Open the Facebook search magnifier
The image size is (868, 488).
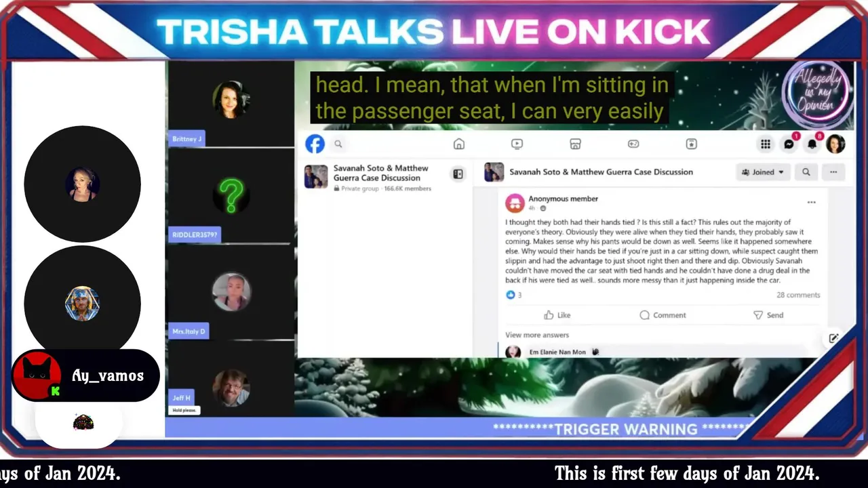coord(338,144)
